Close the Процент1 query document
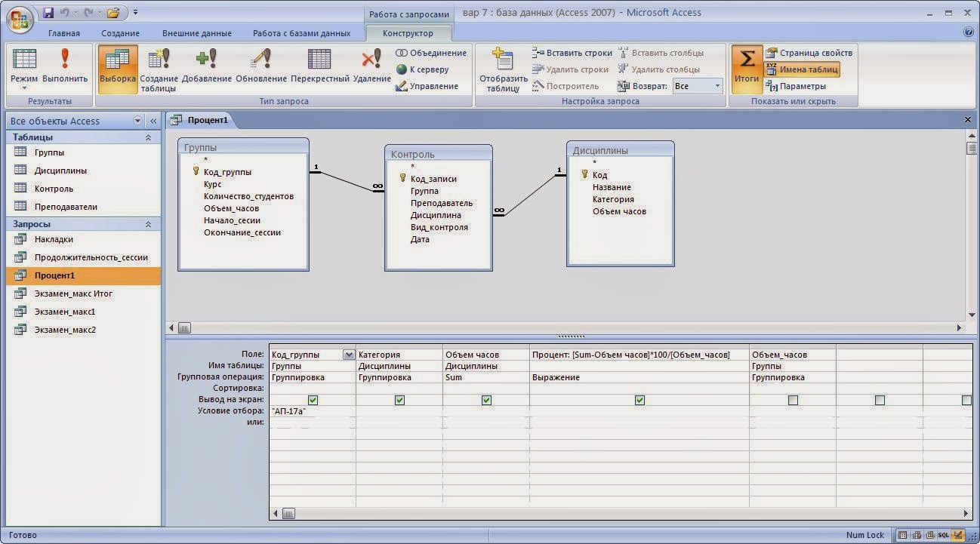The height and width of the screenshot is (544, 980). [x=968, y=120]
